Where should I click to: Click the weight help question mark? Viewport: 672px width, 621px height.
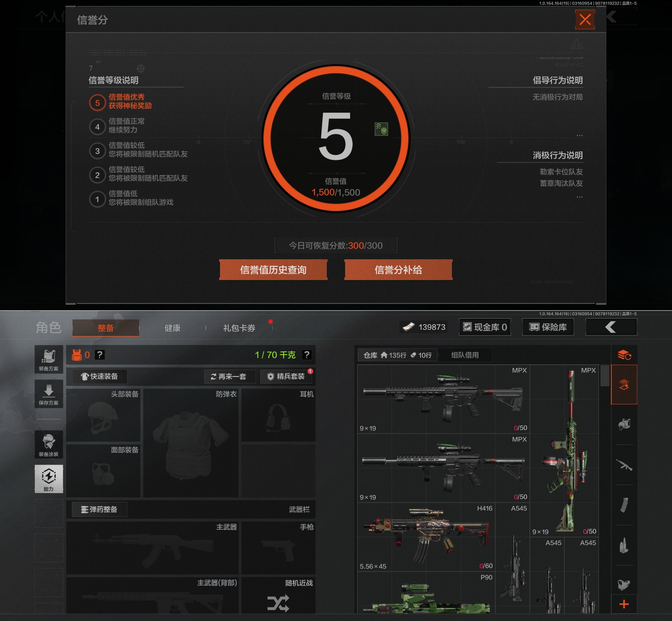point(307,354)
